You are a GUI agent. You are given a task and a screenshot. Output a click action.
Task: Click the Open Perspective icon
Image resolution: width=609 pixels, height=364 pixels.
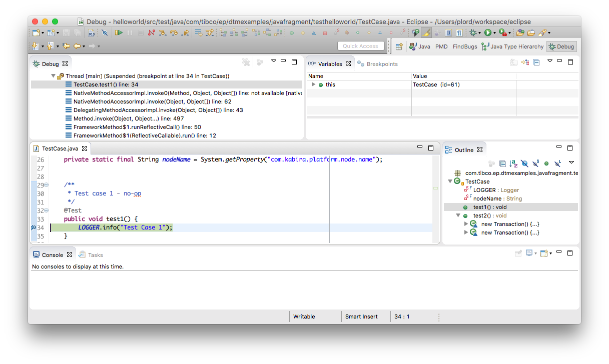[399, 46]
